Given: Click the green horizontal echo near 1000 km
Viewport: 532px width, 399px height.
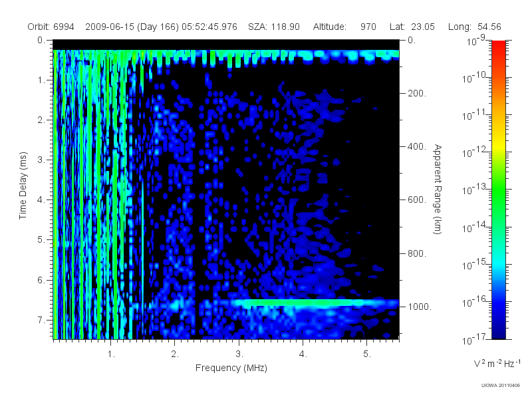Looking at the screenshot, I should pos(299,303).
